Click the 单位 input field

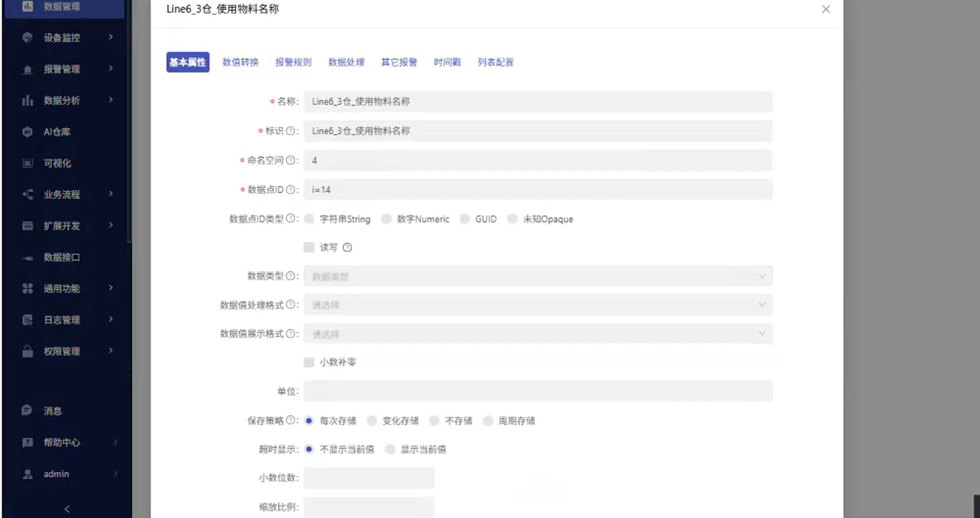point(537,391)
